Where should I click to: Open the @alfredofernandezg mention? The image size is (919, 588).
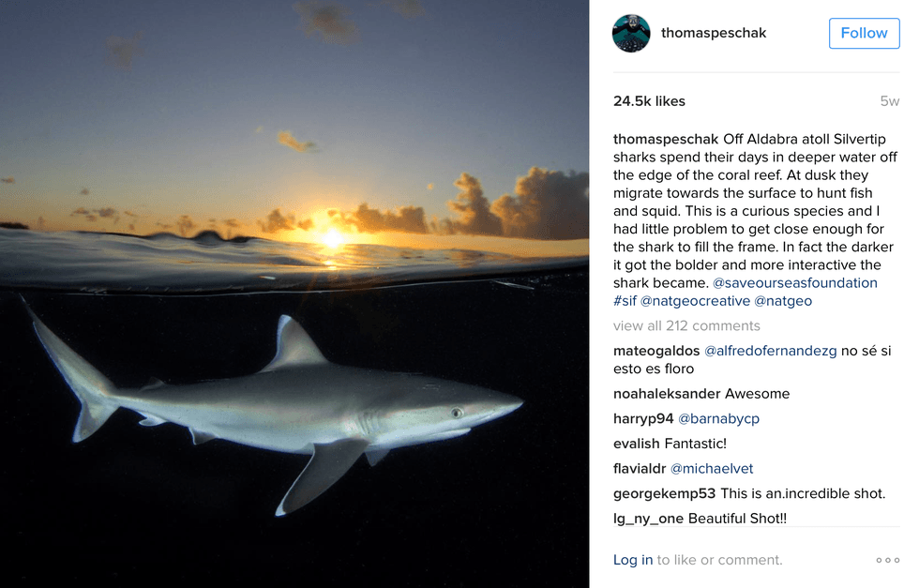pyautogui.click(x=770, y=351)
